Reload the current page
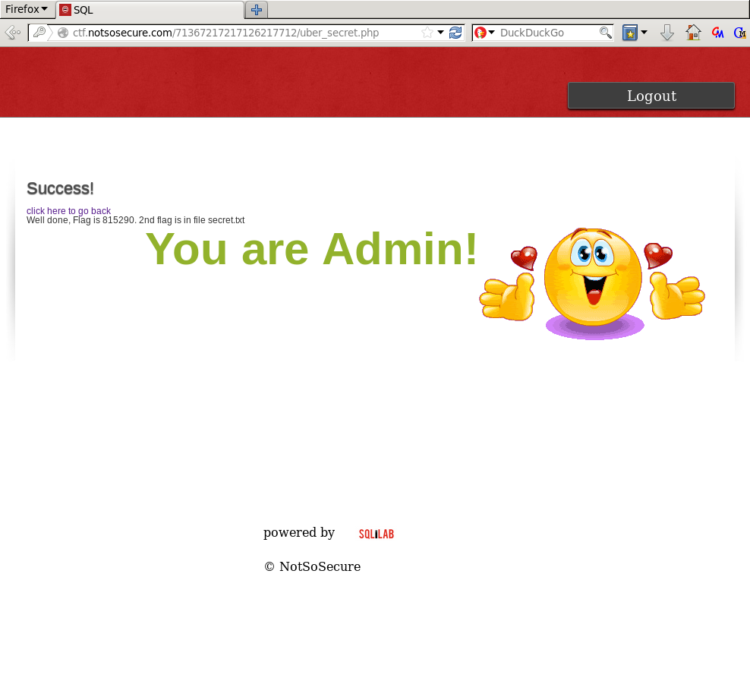Image resolution: width=750 pixels, height=700 pixels. tap(455, 33)
